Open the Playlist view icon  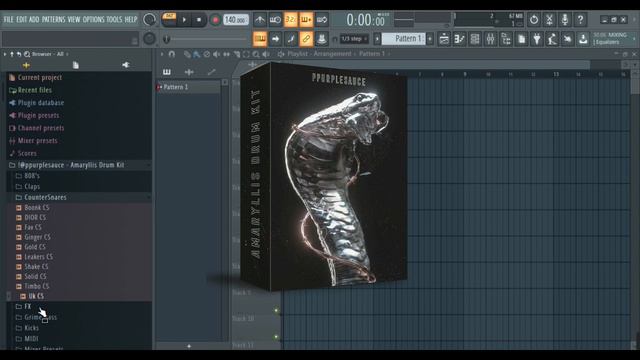444,39
